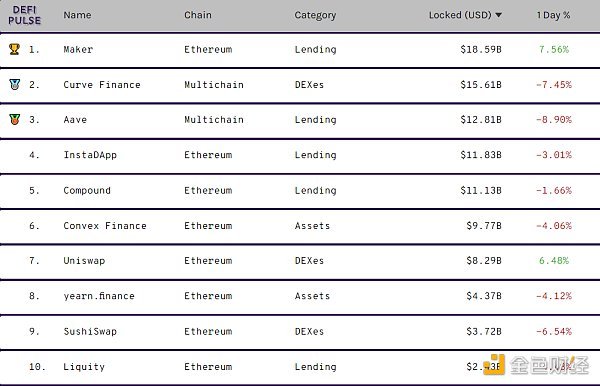This screenshot has width=600, height=386.
Task: Open the InstaDApp entry
Action: (x=90, y=155)
